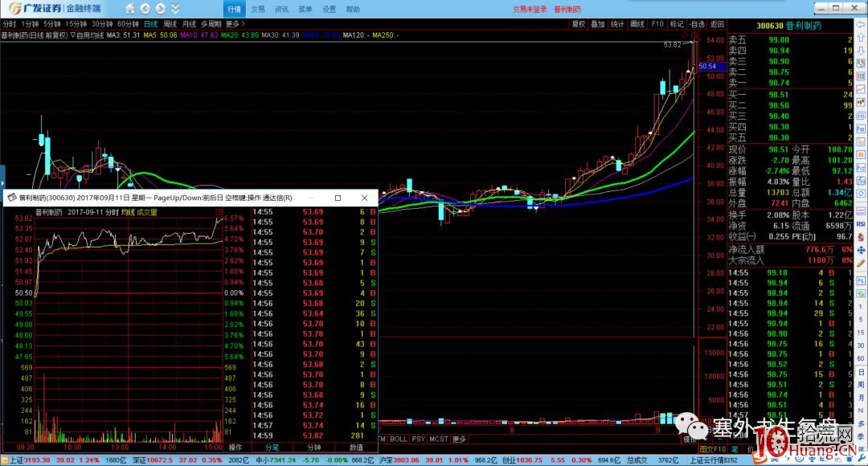Click the 成交量 label in intraday popup
This screenshot has width=868, height=466.
click(x=147, y=213)
